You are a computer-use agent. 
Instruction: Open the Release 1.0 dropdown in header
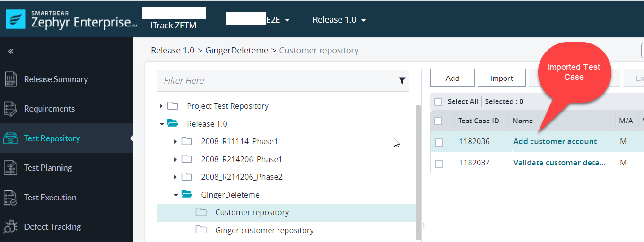(x=339, y=20)
